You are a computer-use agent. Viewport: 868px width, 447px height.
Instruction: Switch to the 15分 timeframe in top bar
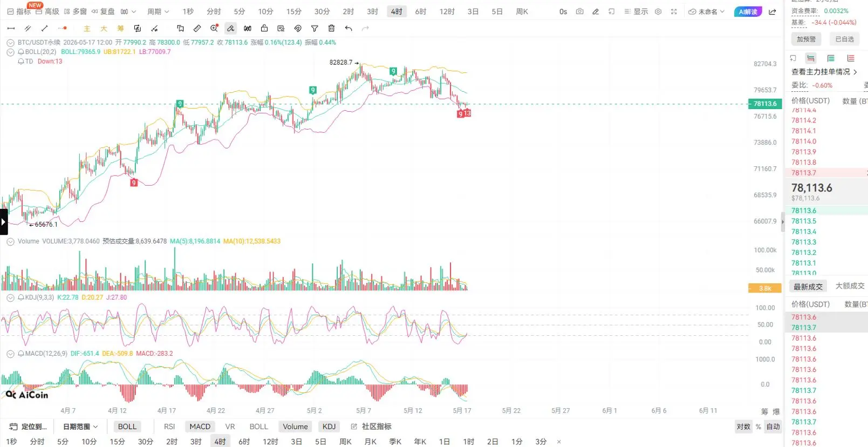[293, 11]
